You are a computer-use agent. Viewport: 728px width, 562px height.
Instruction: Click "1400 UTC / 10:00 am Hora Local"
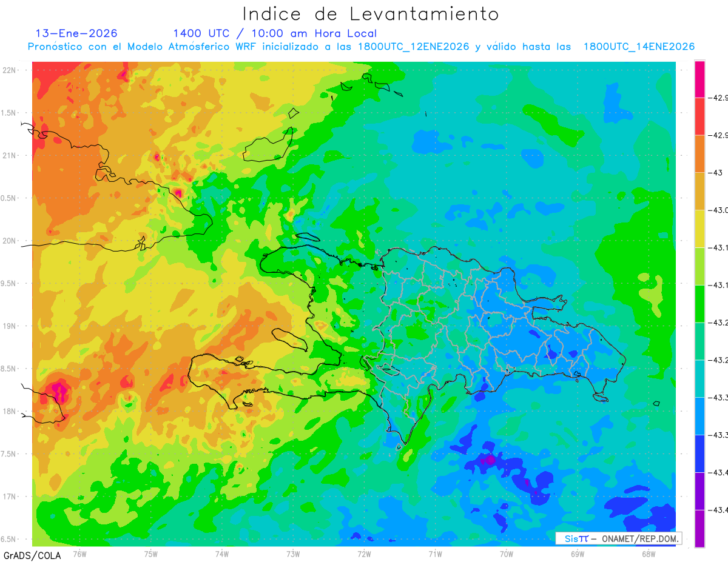point(275,33)
